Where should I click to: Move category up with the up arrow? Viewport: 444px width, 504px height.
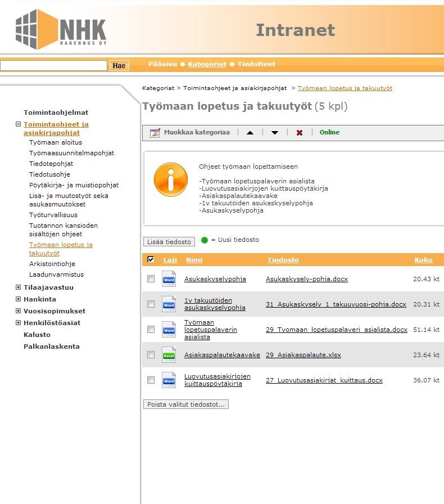(x=250, y=132)
